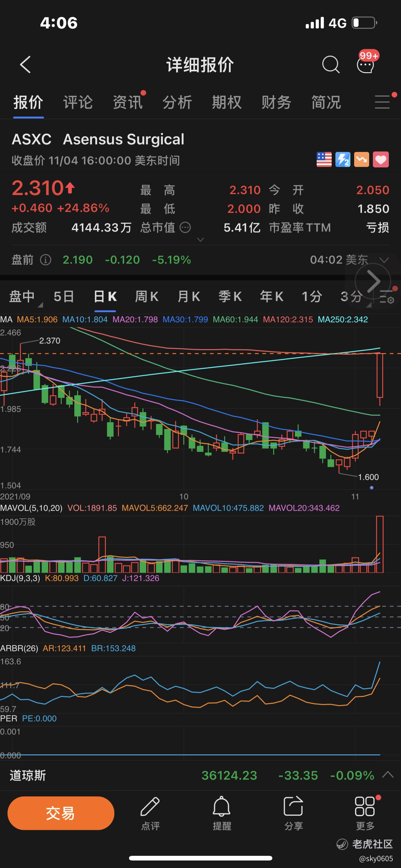Tap KDJ(9,3,3) indicator label
Viewport: 401px width, 868px height.
pyautogui.click(x=20, y=578)
